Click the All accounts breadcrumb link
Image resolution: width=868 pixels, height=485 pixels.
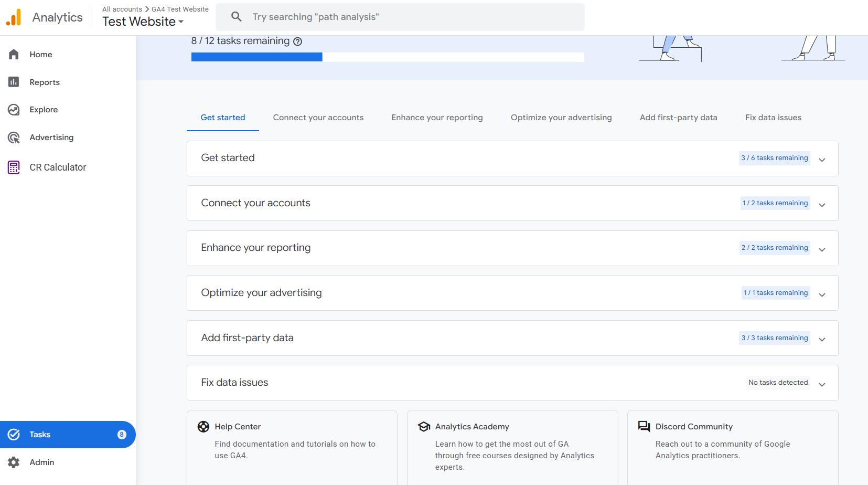pos(122,9)
